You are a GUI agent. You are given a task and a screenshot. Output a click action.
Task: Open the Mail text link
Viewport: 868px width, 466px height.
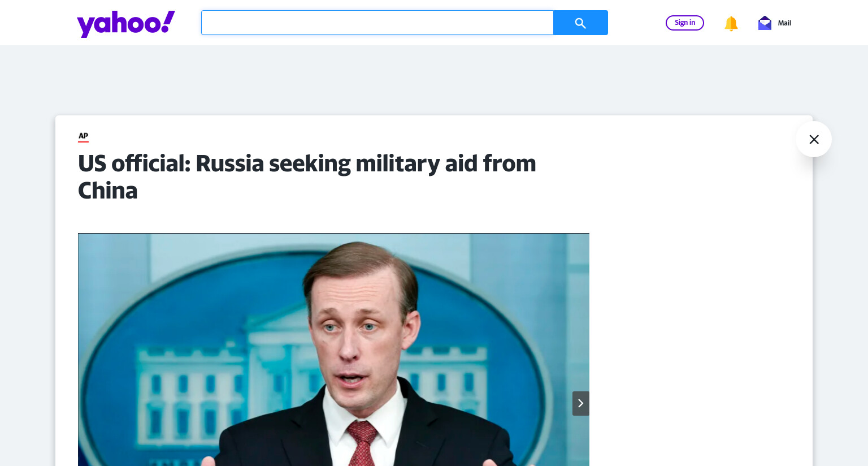click(784, 23)
